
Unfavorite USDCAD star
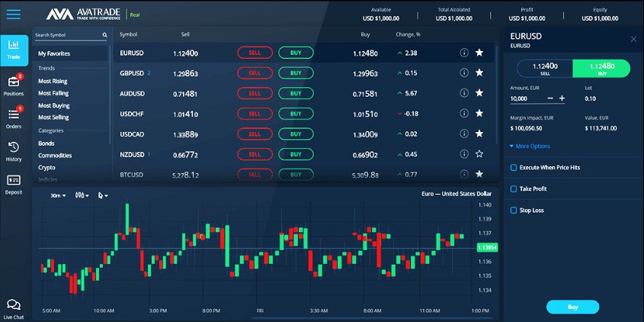(479, 134)
